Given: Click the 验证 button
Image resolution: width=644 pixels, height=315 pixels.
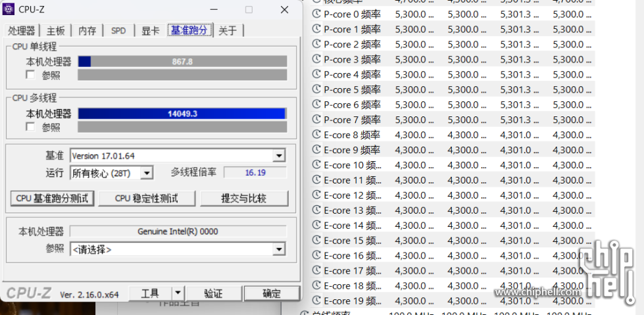Looking at the screenshot, I should [x=213, y=293].
